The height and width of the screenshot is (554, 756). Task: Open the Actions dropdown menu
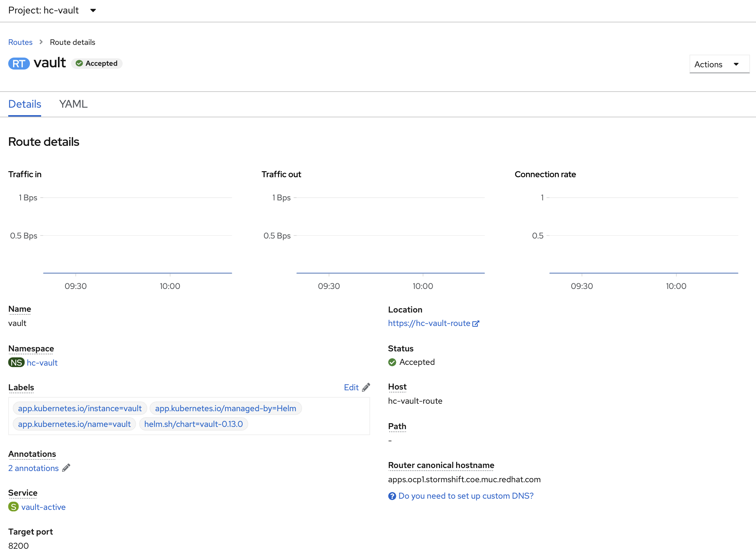(x=719, y=64)
